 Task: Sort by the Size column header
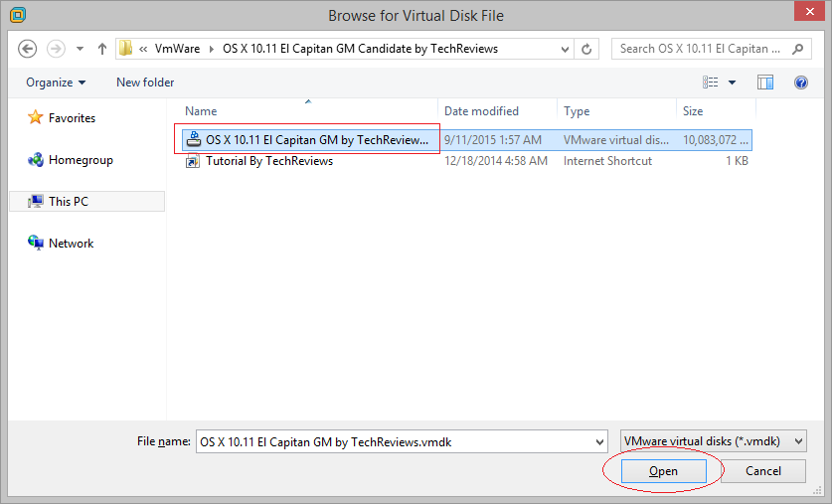click(693, 111)
